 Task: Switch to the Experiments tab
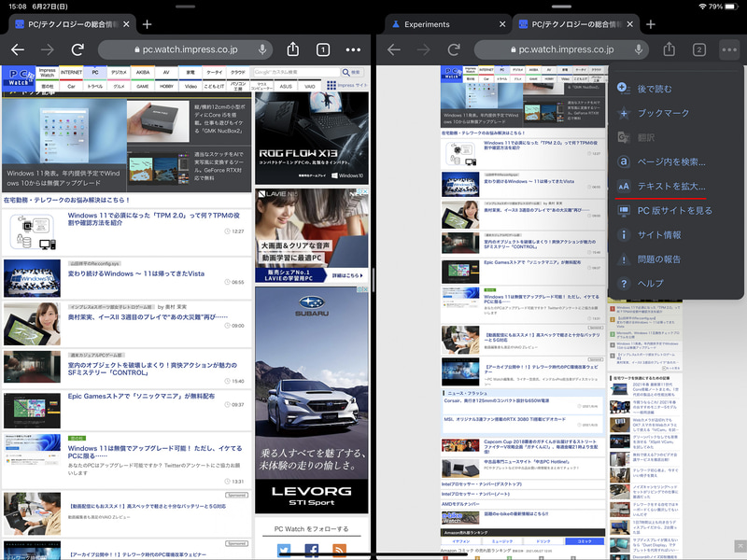tap(427, 24)
